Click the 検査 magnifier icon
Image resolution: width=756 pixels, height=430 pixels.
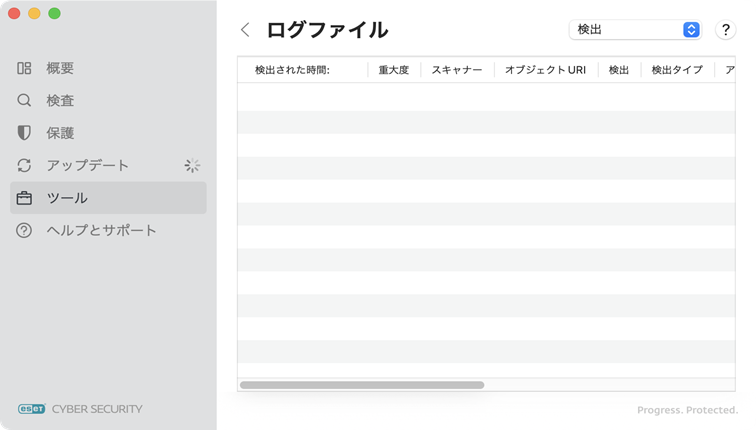[25, 101]
